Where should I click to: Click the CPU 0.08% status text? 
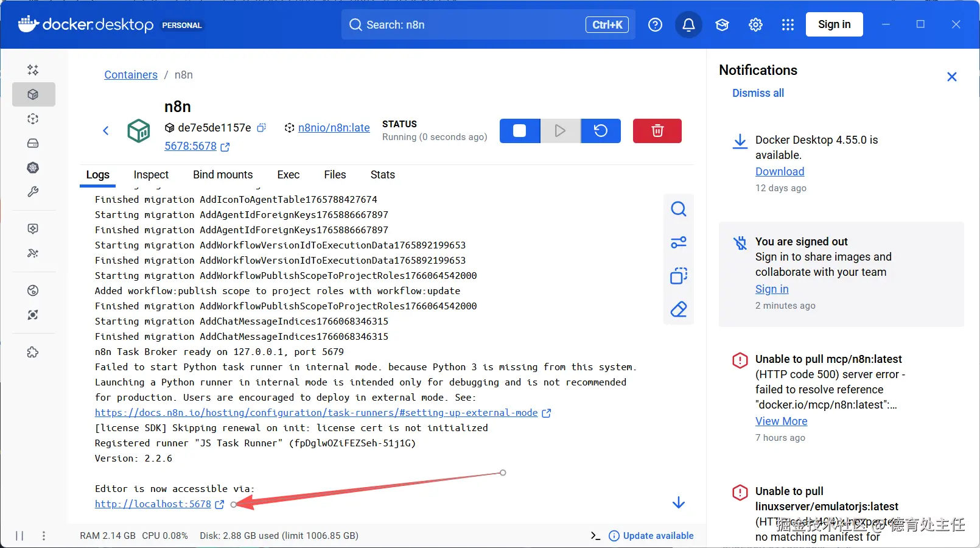tap(165, 536)
